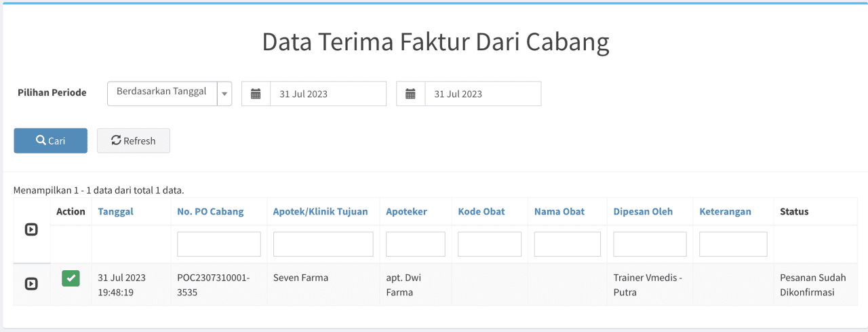Select the POC2307310001-3535 cell text

[214, 285]
